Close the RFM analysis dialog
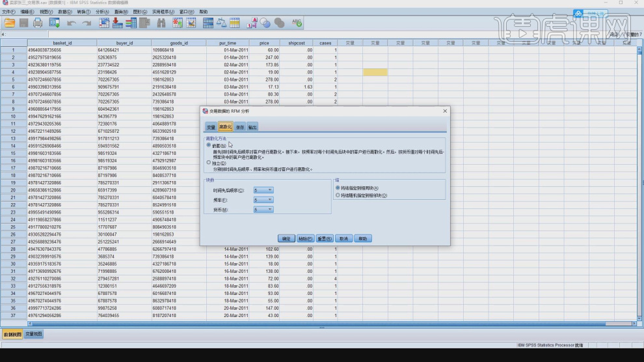The image size is (644, 362). [445, 111]
